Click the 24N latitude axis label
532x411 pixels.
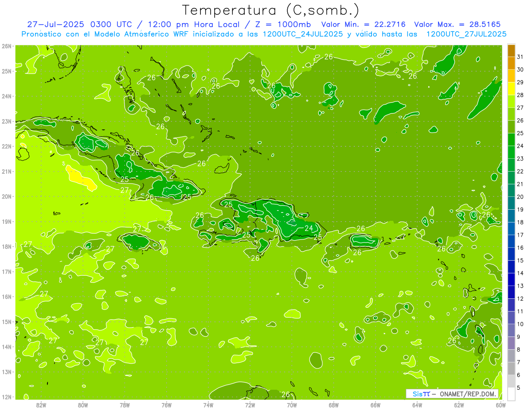tap(6, 96)
